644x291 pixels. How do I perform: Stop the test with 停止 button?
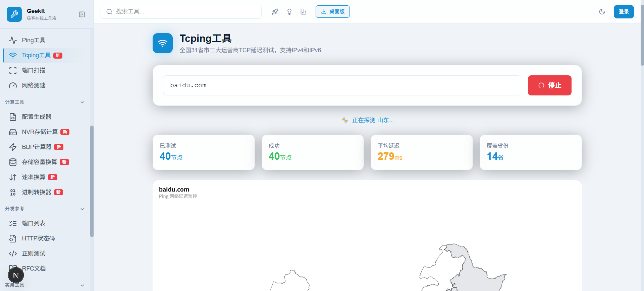(x=549, y=85)
